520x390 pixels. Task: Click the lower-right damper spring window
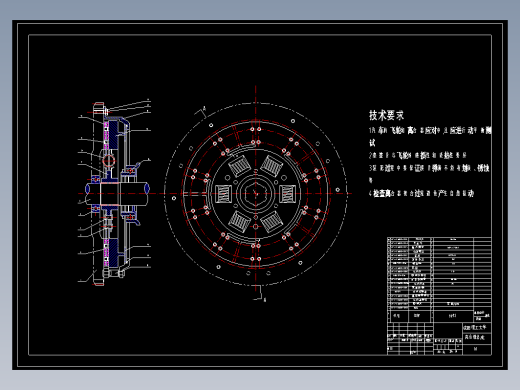[272, 222]
